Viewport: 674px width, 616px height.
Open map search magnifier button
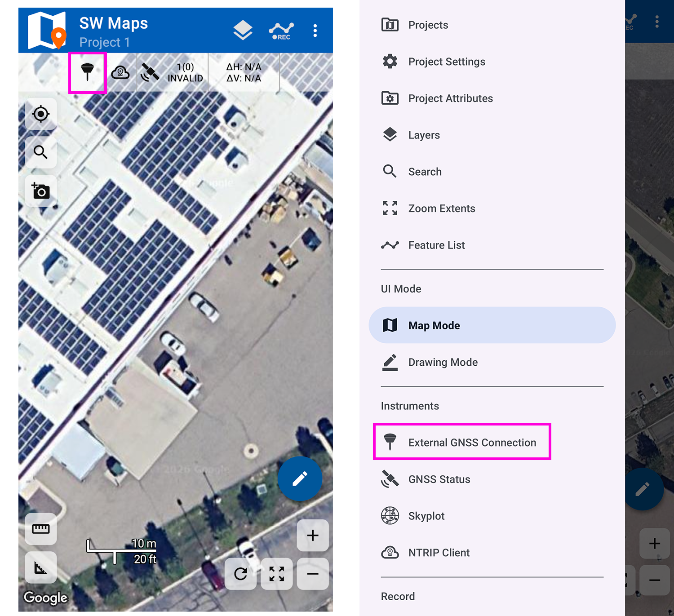click(x=41, y=152)
